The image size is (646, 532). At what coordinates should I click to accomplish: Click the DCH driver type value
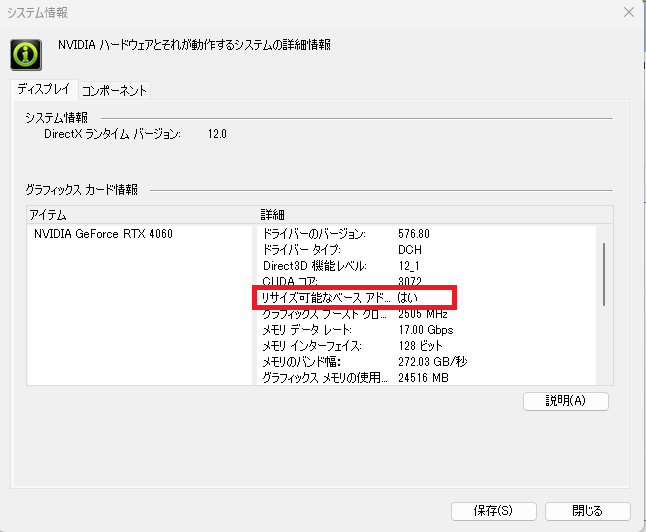[x=410, y=250]
